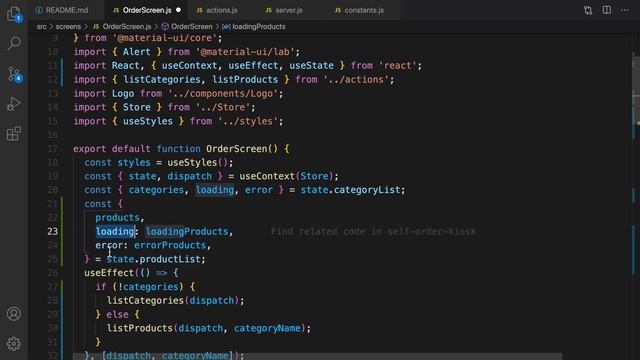Click the OrderScreen function name on line 17
The width and height of the screenshot is (640, 360).
(236, 149)
